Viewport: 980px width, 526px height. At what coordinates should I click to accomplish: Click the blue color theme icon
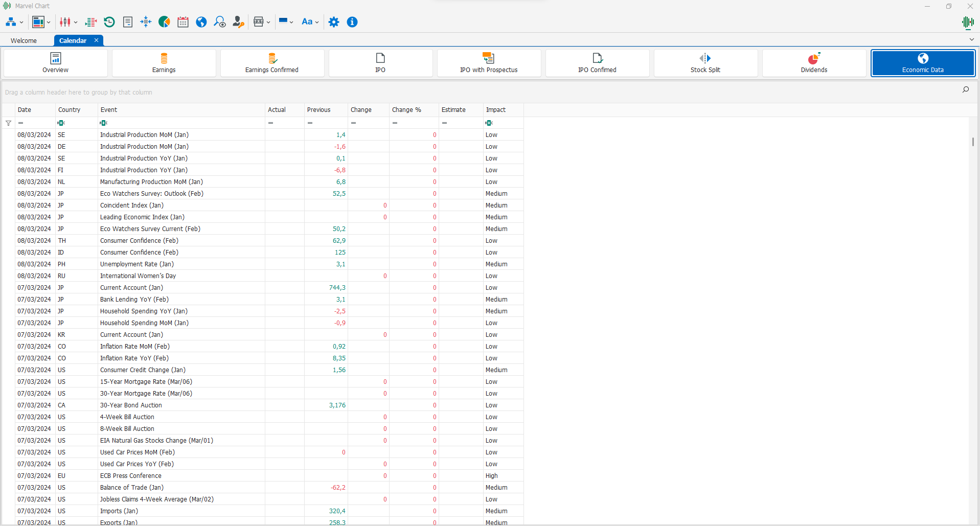tap(283, 21)
